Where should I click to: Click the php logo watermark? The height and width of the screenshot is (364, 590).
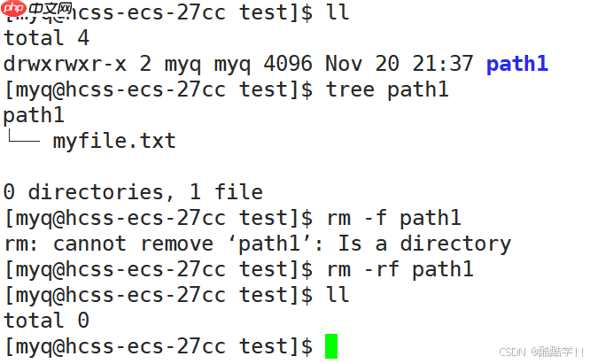pos(15,9)
